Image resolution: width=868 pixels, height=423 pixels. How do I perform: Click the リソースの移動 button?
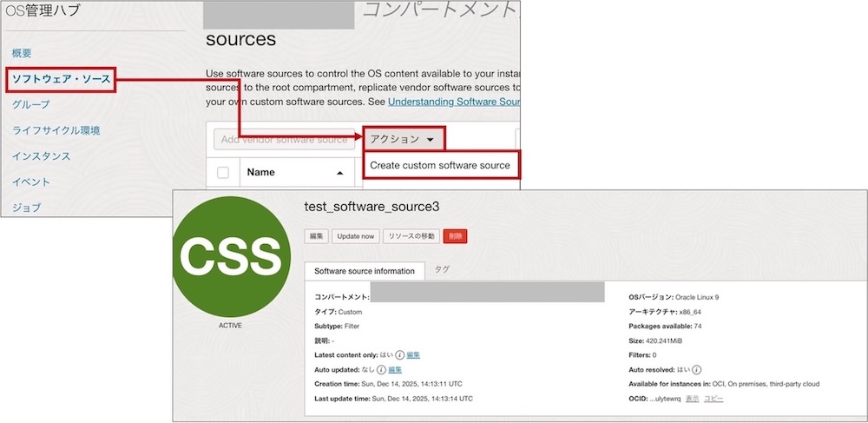(x=411, y=236)
